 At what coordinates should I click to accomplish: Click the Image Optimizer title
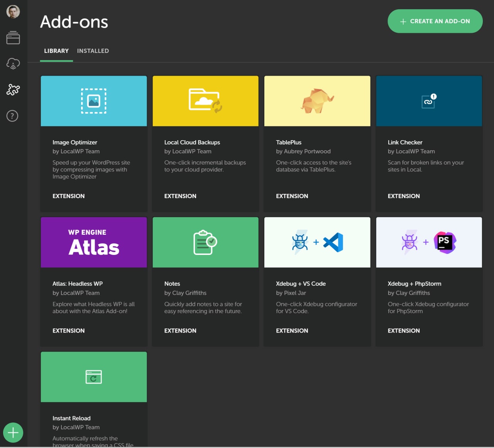click(75, 143)
